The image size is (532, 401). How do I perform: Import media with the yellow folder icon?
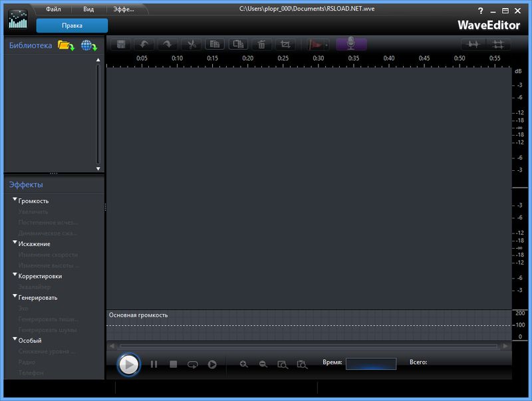click(x=66, y=45)
